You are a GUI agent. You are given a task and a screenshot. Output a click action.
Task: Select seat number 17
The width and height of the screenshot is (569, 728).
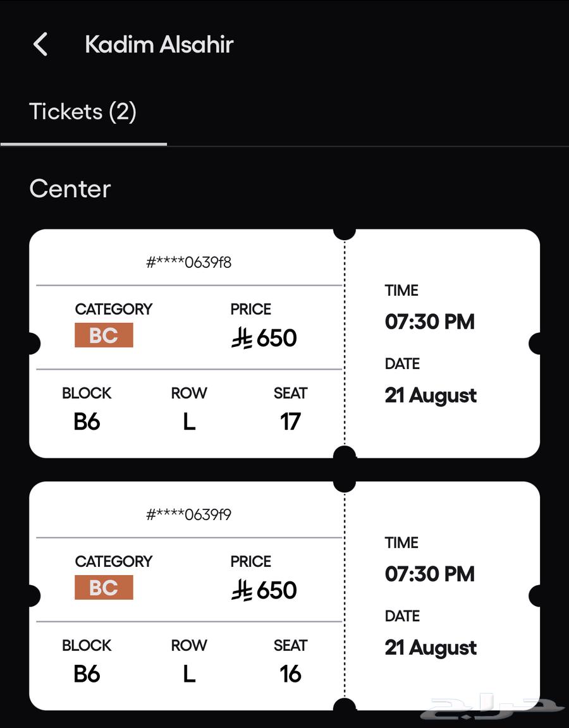tap(290, 422)
